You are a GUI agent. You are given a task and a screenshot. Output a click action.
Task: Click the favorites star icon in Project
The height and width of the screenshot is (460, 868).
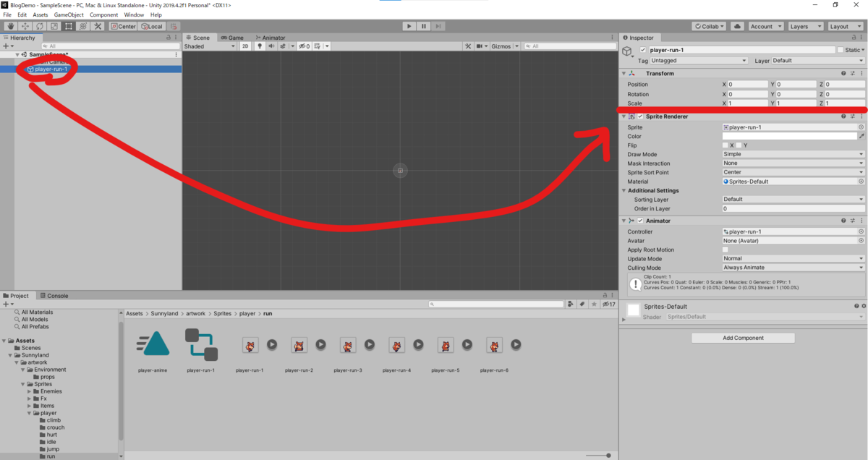click(593, 304)
